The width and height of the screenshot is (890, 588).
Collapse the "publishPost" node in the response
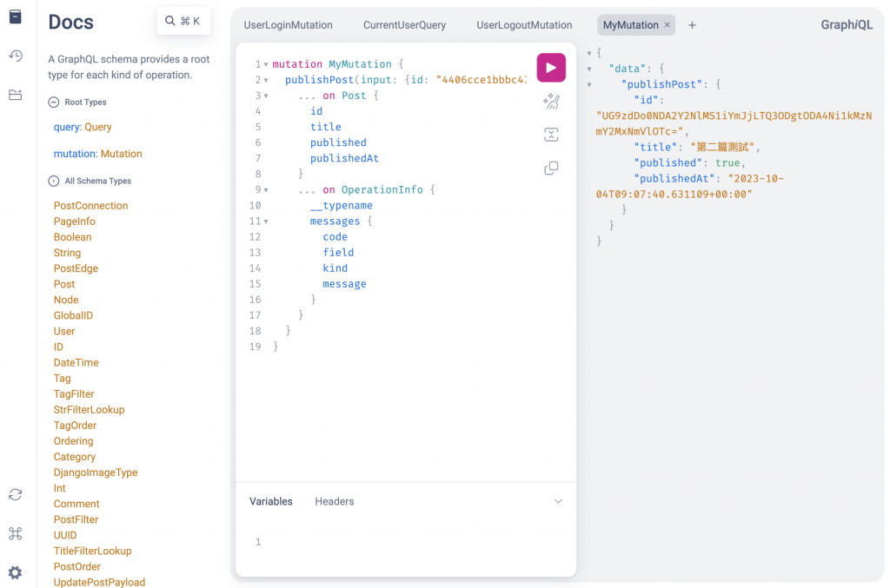(x=589, y=84)
